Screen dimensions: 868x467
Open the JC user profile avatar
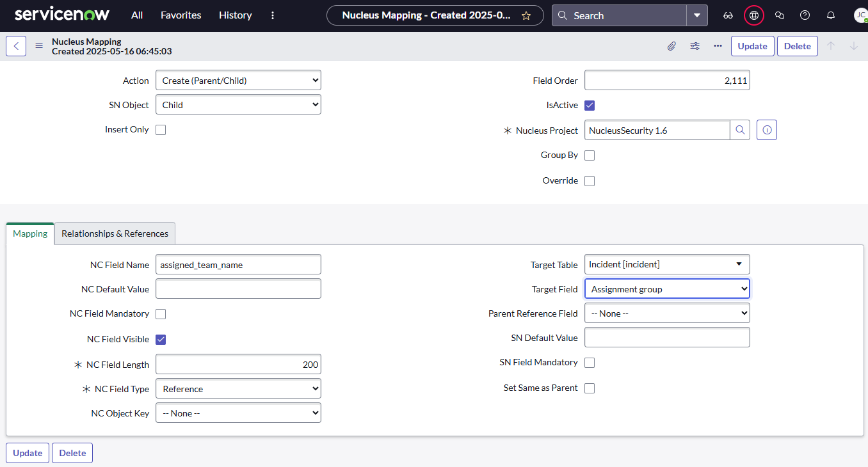coord(860,15)
